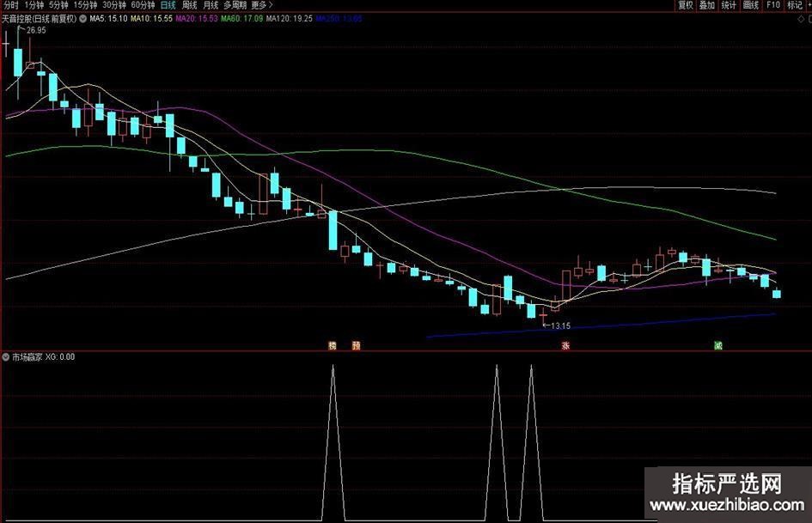This screenshot has width=812, height=523.
Task: Open the 统计 statistics tool
Action: click(x=729, y=5)
